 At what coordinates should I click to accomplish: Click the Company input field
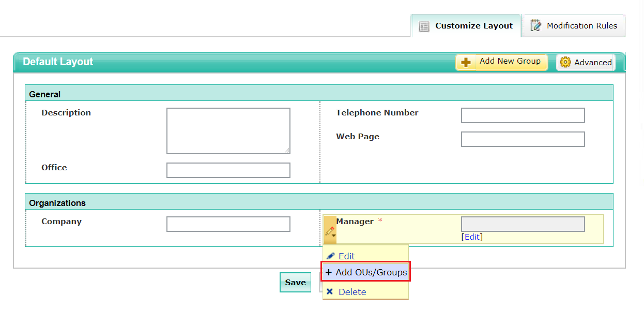[228, 224]
